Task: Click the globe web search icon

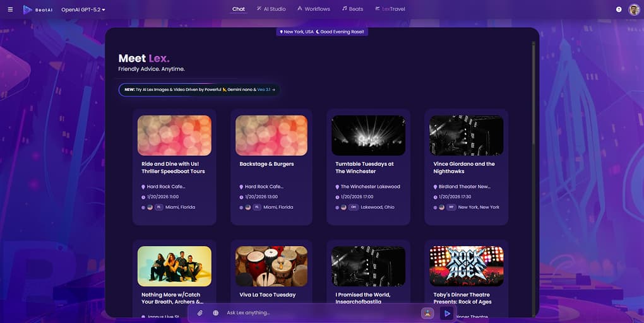Action: pos(216,313)
